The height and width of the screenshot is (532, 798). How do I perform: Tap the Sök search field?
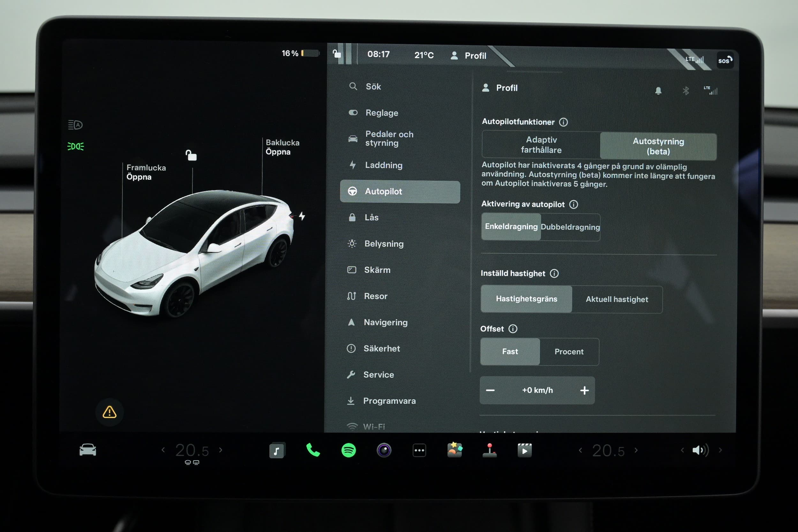pyautogui.click(x=373, y=86)
